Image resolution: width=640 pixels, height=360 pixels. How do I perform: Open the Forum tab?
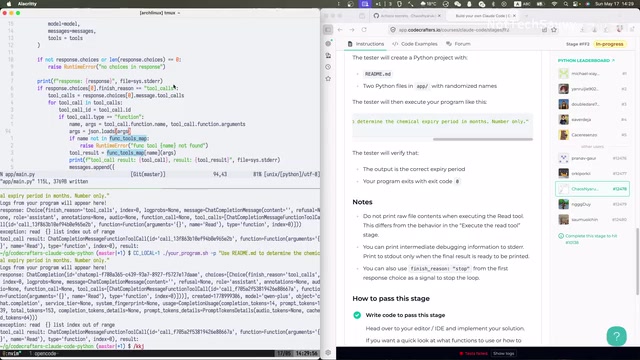point(458,44)
